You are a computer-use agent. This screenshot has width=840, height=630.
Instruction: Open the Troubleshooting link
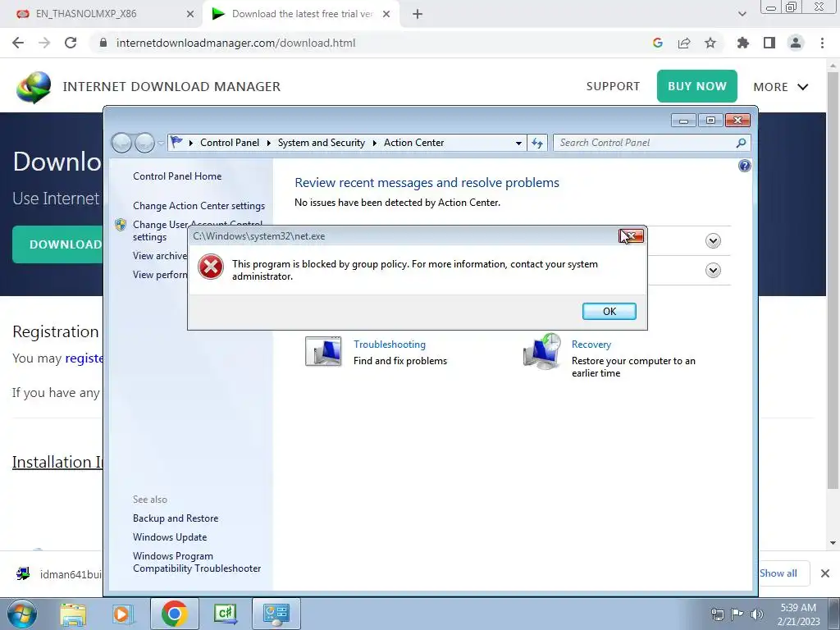(390, 345)
